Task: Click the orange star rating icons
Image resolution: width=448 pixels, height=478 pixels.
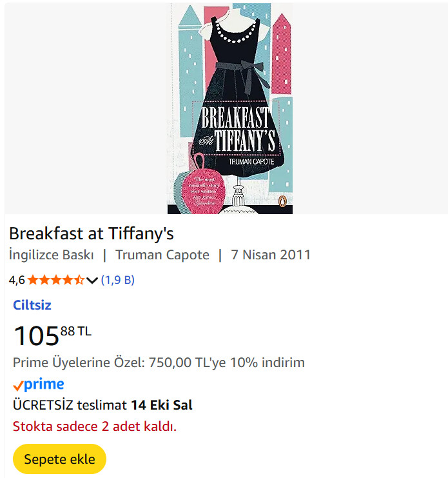Action: (55, 280)
